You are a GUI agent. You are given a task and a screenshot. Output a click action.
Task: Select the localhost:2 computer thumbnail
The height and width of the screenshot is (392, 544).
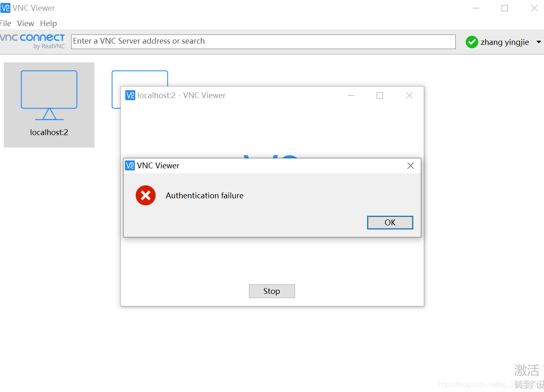49,105
